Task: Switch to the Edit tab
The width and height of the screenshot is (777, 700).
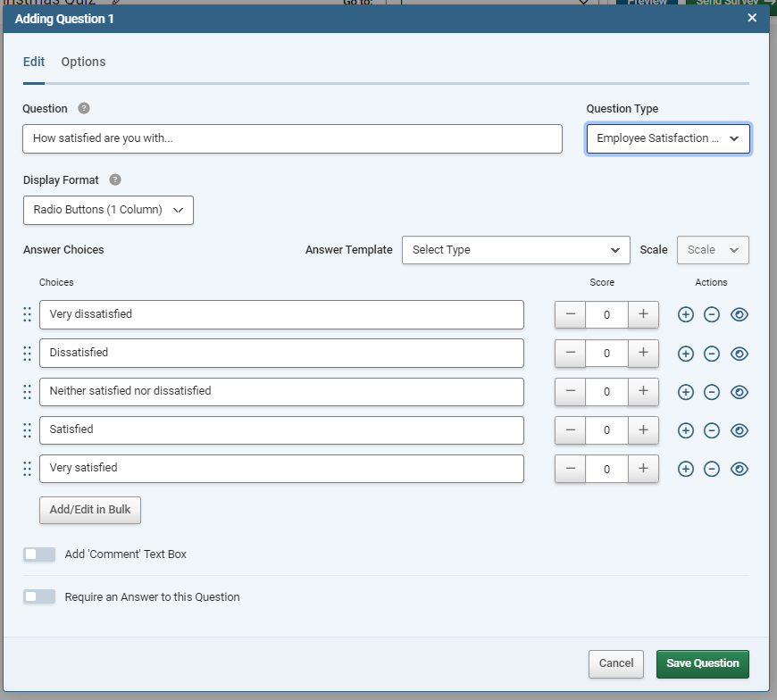Action: 34,62
